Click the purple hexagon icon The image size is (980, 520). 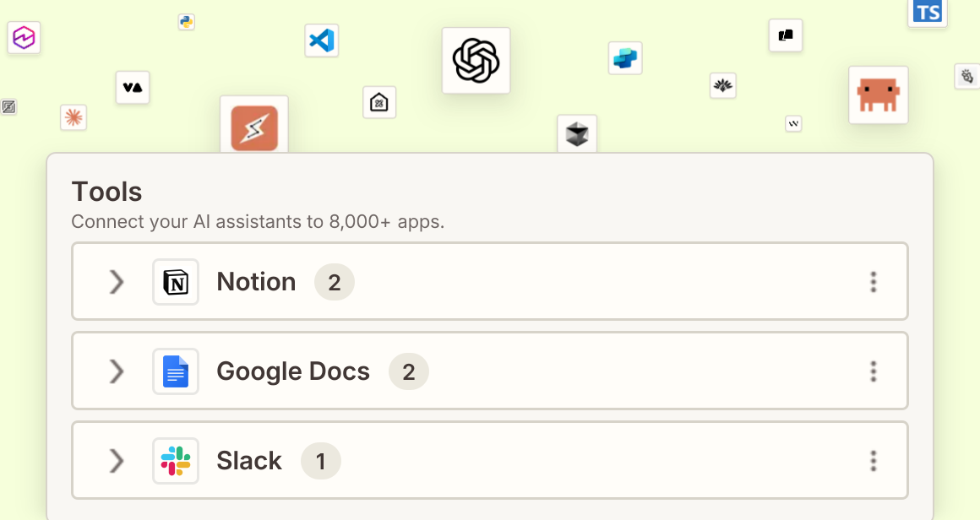coord(24,37)
